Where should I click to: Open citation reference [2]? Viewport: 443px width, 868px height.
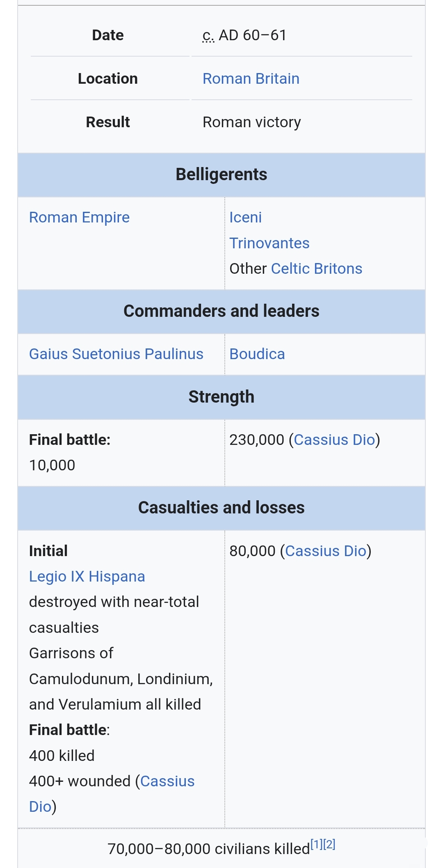tap(329, 844)
